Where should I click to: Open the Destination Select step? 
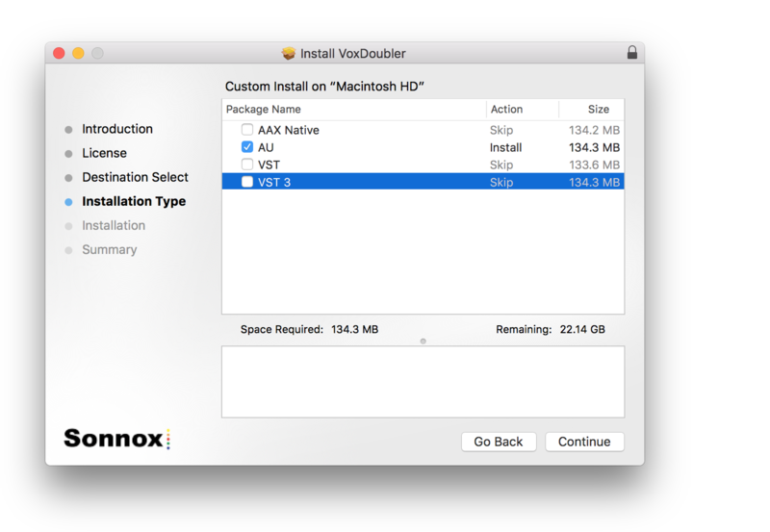click(135, 177)
